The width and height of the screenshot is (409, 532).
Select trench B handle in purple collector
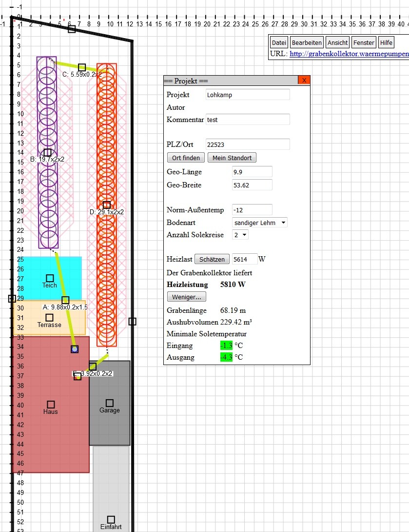(47, 153)
